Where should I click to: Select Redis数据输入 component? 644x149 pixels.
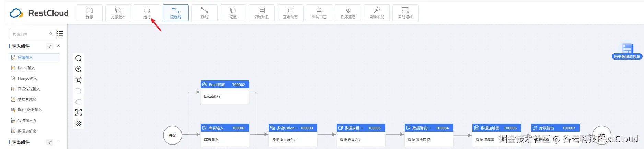[34, 110]
